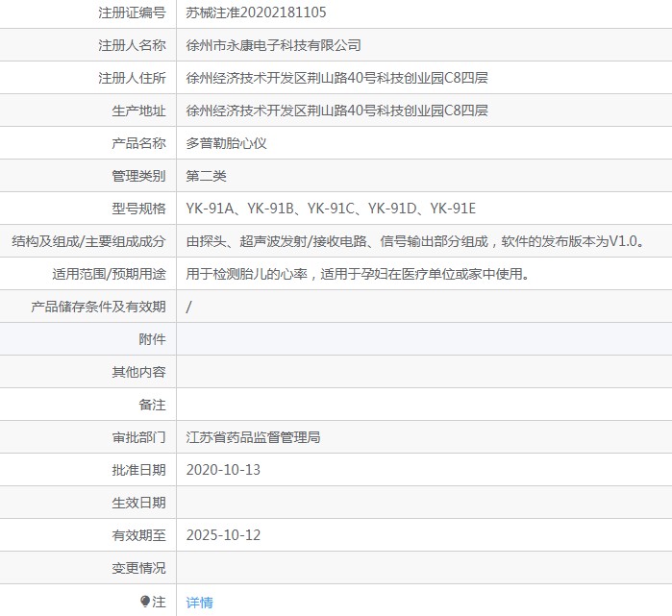
Task: Select the 生产地址 label
Action: [138, 111]
